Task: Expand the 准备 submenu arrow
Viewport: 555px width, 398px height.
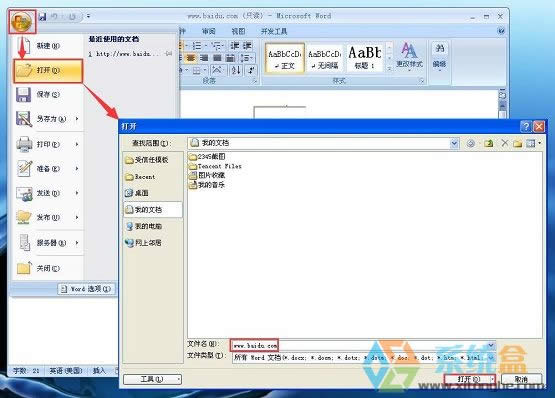Action: 77,169
